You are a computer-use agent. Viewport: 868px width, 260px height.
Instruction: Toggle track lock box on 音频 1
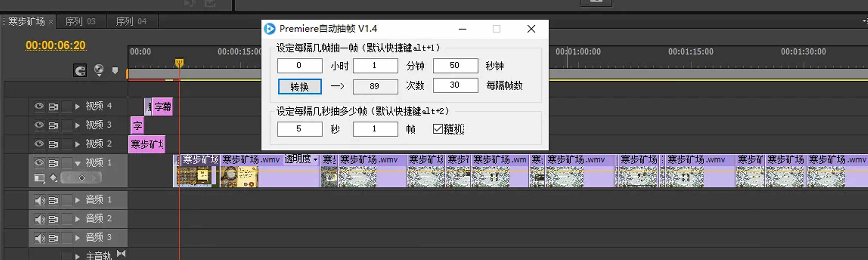(67, 200)
